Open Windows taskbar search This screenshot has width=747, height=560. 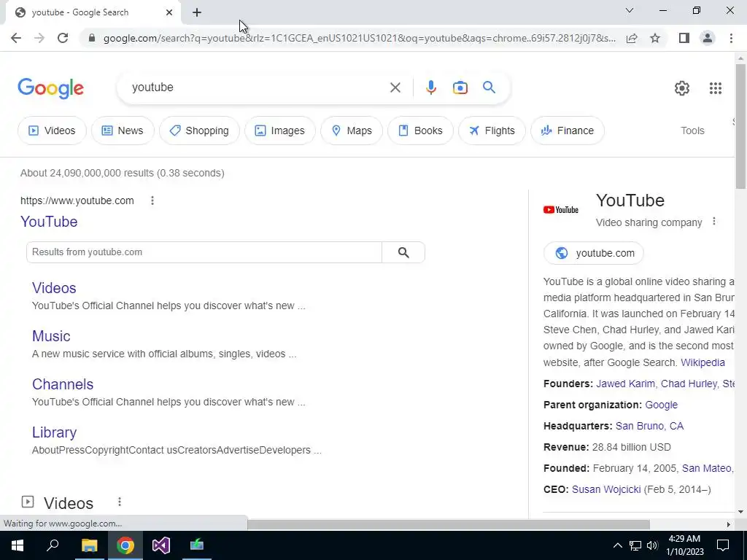53,545
